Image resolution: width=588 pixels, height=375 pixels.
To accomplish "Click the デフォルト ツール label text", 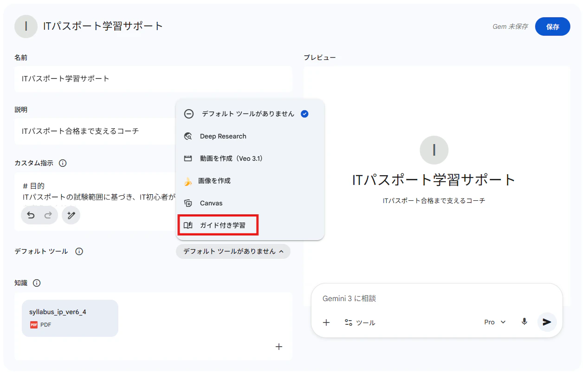I will pyautogui.click(x=41, y=251).
